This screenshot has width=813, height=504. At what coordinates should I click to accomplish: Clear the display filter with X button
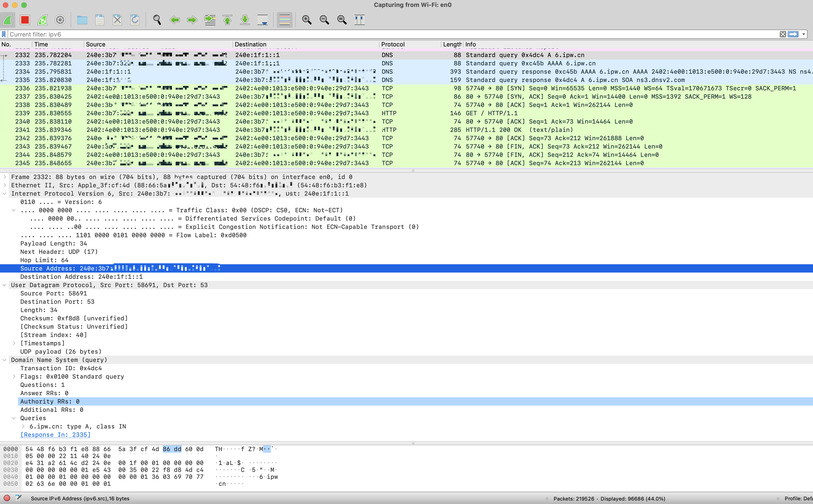783,34
